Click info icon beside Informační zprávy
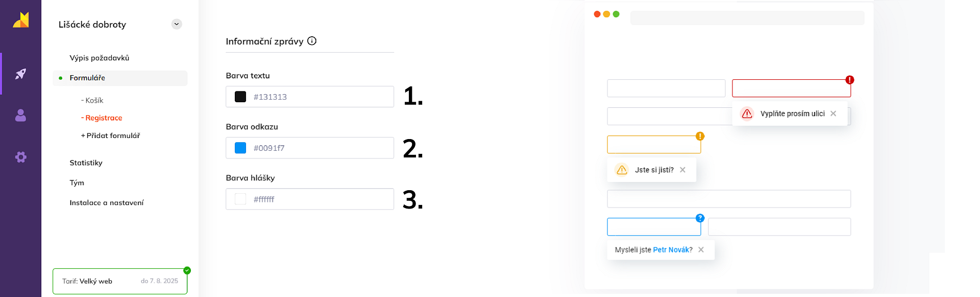The height and width of the screenshot is (297, 980). (312, 41)
